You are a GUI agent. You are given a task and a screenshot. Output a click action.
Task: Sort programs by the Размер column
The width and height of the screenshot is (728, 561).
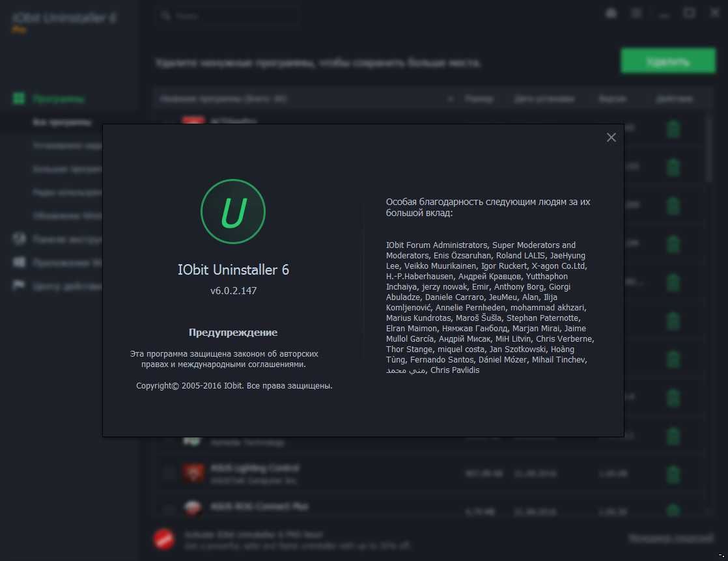(x=479, y=99)
